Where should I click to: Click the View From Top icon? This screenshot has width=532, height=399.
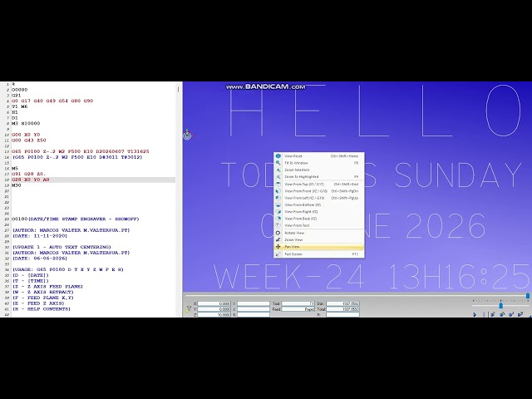278,185
